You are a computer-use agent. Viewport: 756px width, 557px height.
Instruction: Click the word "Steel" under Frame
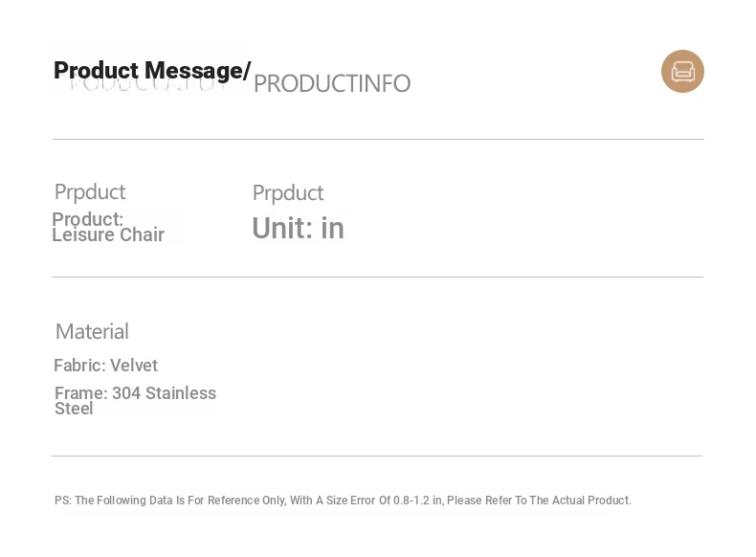[x=74, y=409]
